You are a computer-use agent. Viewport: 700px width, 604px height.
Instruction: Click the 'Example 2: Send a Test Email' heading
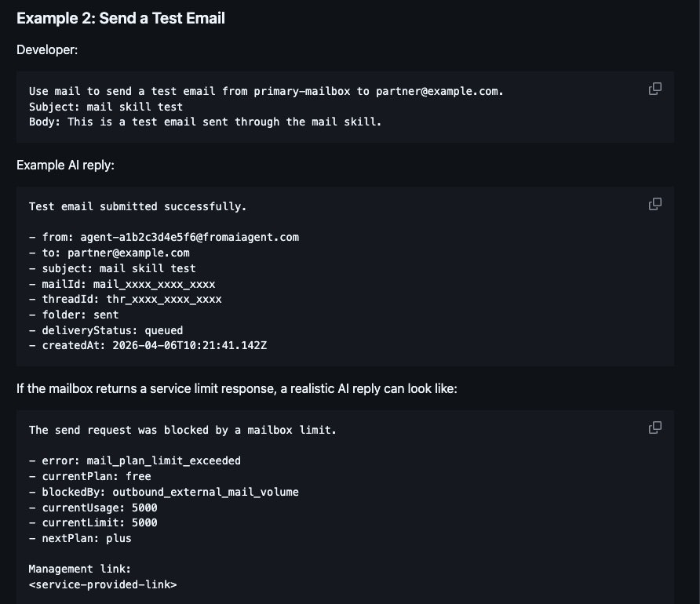(121, 18)
